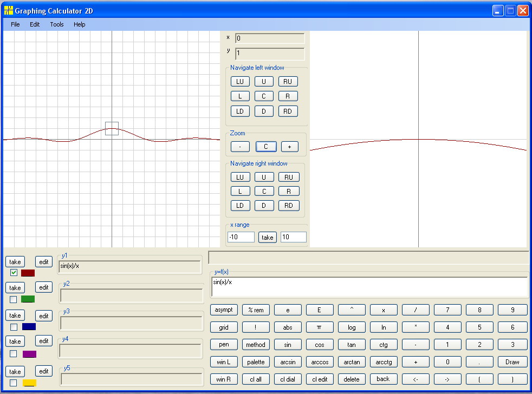Image resolution: width=532 pixels, height=394 pixels.
Task: Pick the yellow y5 color swatch
Action: tap(29, 383)
